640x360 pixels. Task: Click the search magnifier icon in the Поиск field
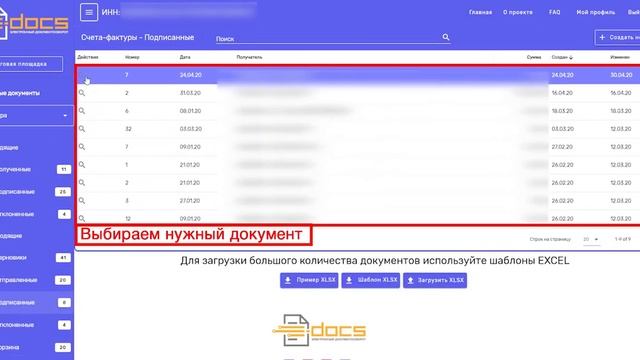coord(446,37)
